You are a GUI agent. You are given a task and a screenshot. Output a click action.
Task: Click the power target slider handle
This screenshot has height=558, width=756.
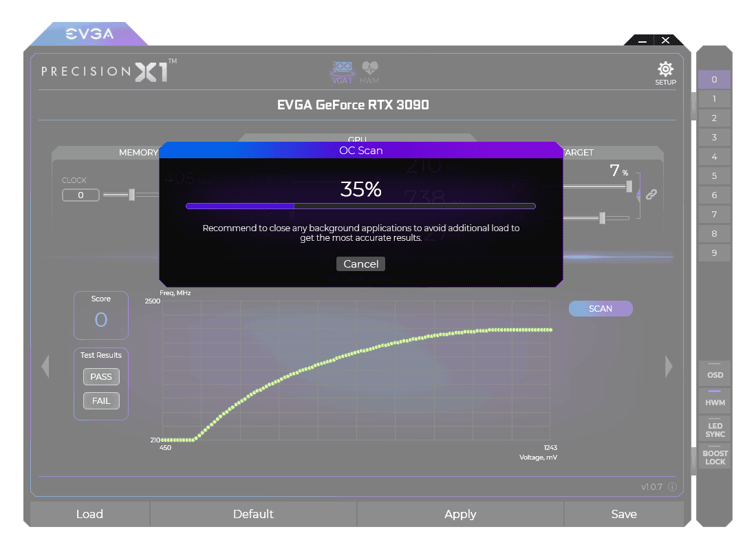[x=629, y=186]
